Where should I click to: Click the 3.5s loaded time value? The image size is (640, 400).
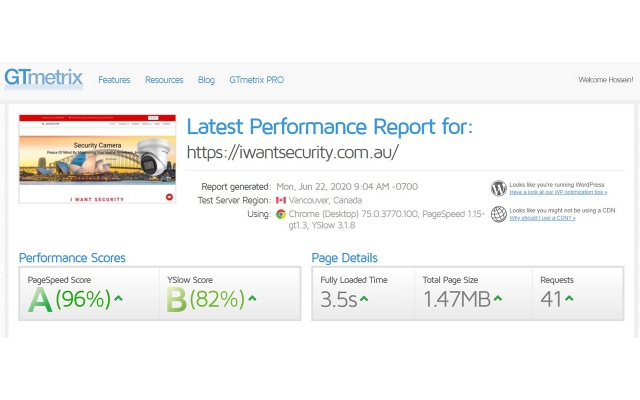[x=339, y=300]
